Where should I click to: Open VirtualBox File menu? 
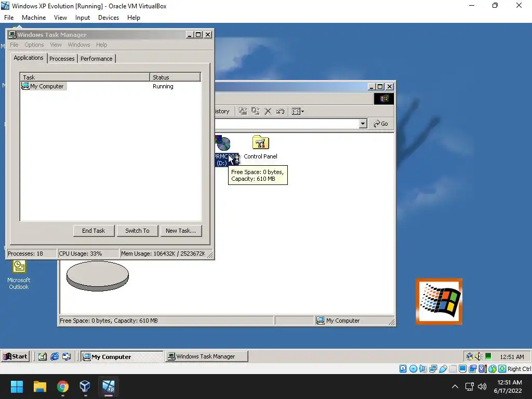[9, 18]
